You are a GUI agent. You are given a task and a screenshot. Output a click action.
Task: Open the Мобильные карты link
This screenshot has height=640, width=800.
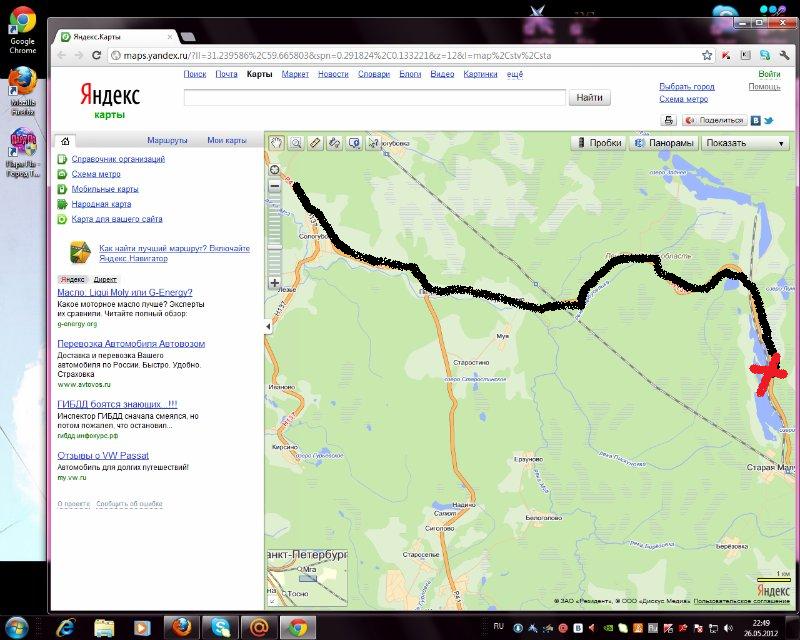pos(105,189)
